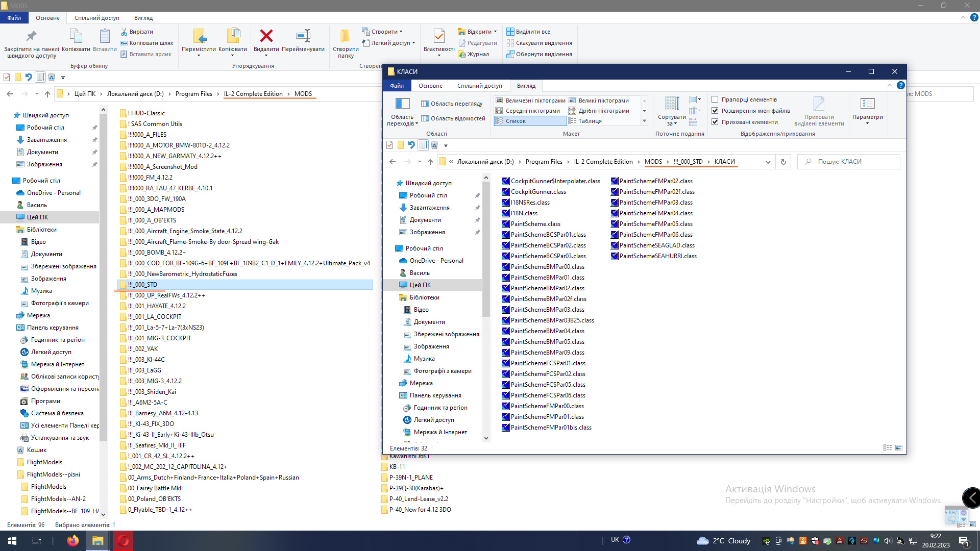The height and width of the screenshot is (551, 980).
Task: Select the Таблиця layout option
Action: pos(590,121)
